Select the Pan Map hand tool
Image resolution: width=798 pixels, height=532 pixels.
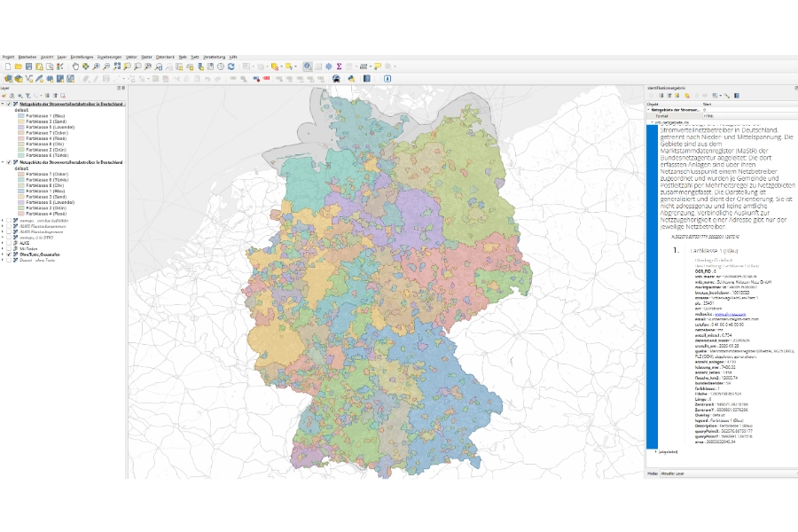click(x=75, y=66)
